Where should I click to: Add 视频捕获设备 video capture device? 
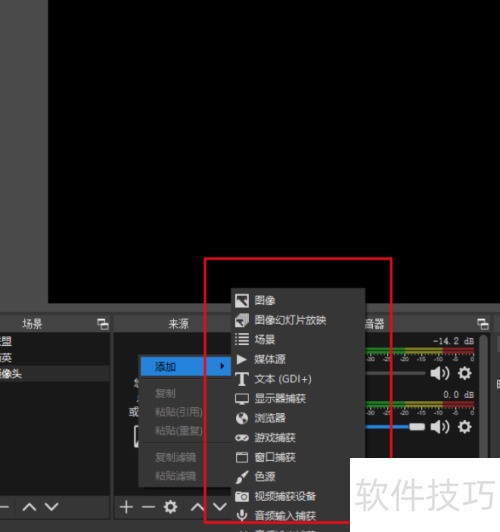coord(291,496)
